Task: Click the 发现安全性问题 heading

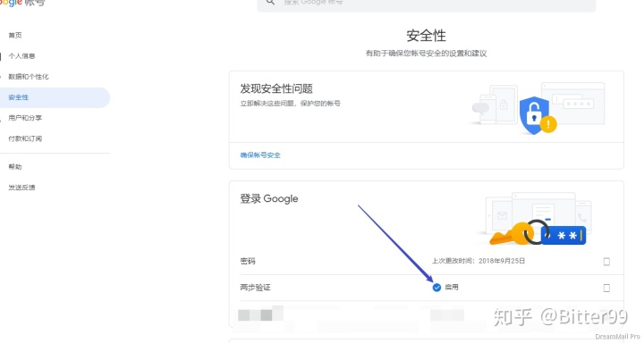Action: [276, 88]
